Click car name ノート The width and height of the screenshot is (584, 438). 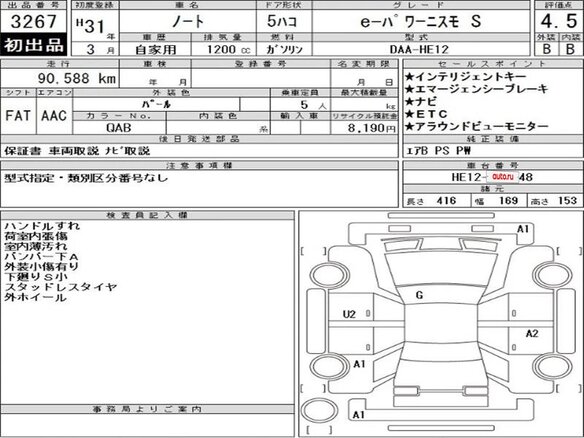(188, 22)
